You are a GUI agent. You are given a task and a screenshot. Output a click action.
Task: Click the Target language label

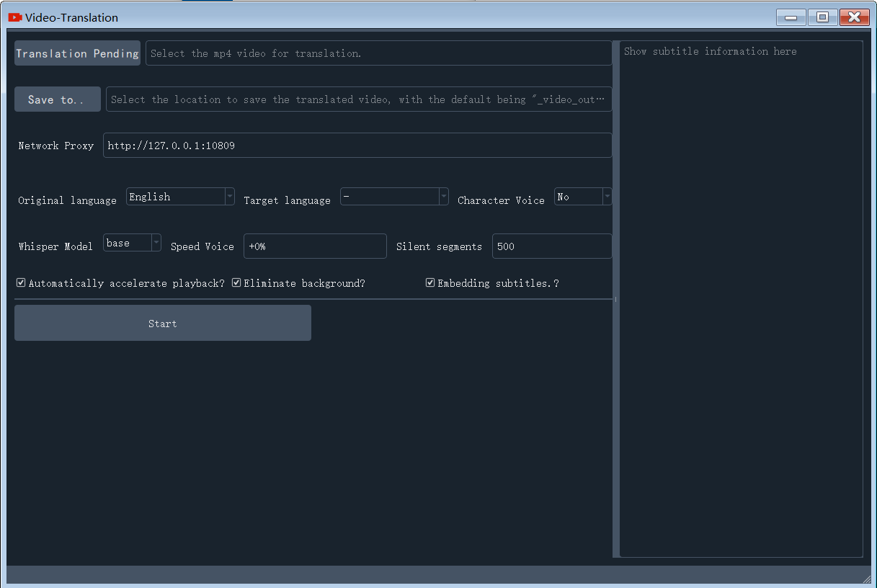(x=287, y=200)
